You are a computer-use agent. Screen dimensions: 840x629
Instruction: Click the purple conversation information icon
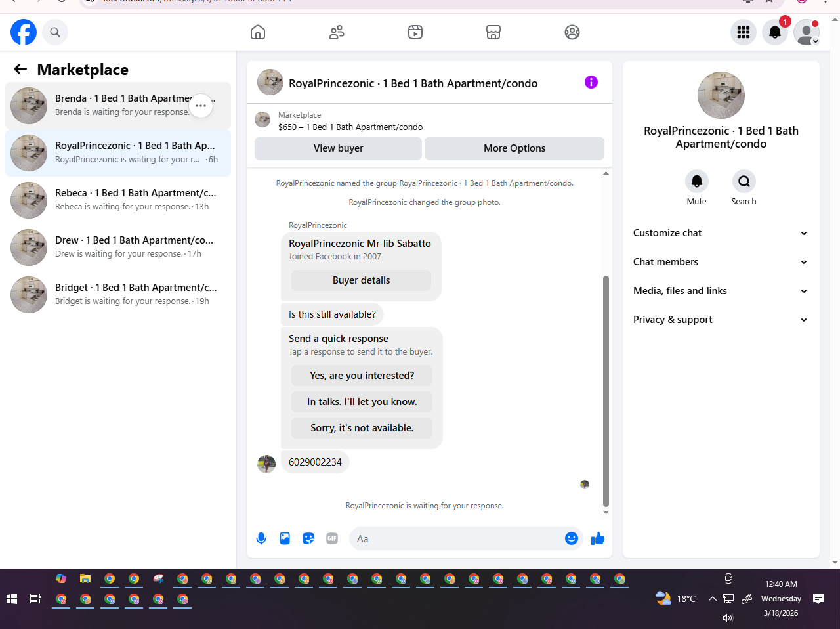pyautogui.click(x=591, y=82)
